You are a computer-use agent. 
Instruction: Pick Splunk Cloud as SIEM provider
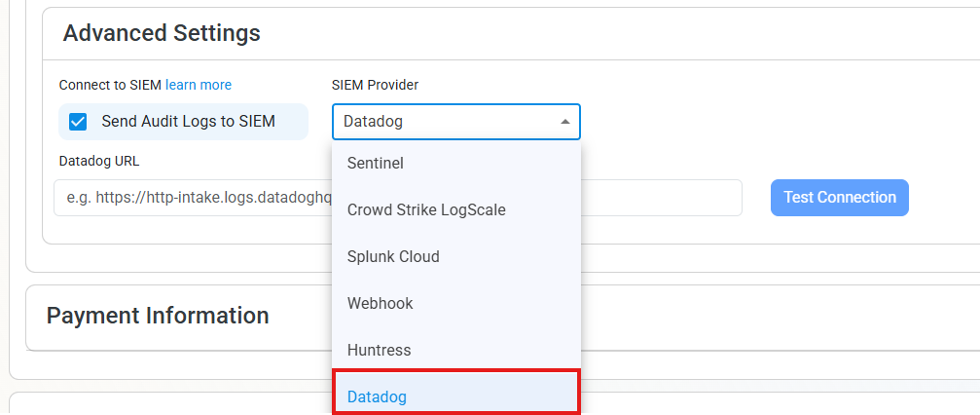456,256
